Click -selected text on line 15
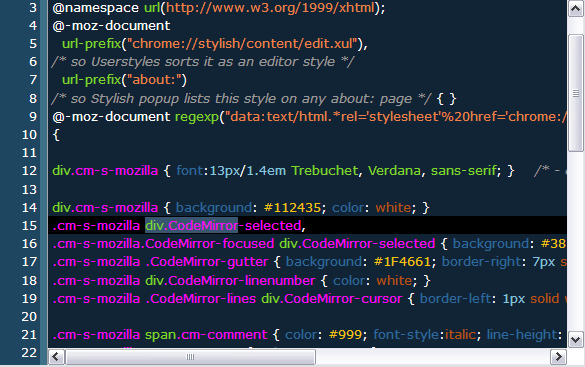The height and width of the screenshot is (367, 585). 270,226
